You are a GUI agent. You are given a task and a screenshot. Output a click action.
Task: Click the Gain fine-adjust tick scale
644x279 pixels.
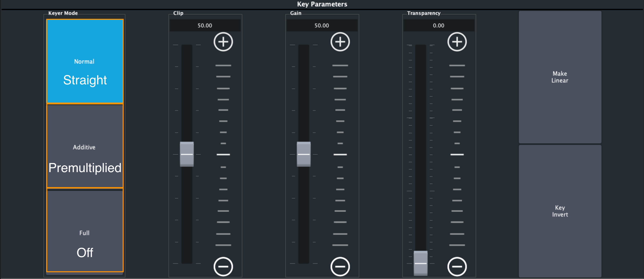[x=340, y=155]
